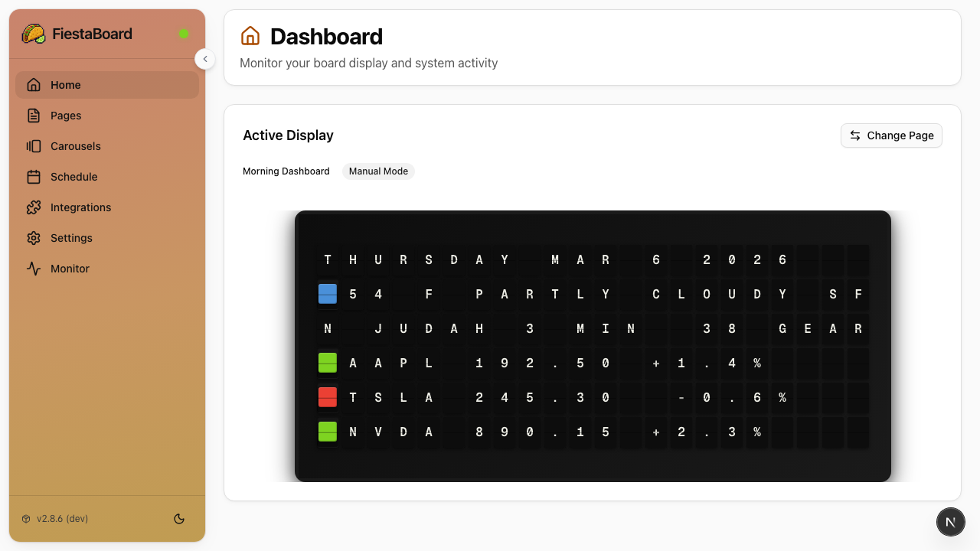Click the board display preview

[593, 345]
